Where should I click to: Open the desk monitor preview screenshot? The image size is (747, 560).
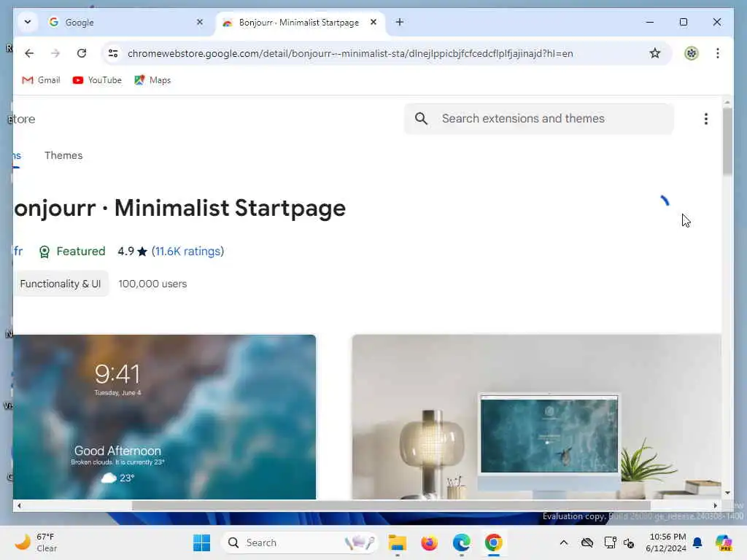536,416
